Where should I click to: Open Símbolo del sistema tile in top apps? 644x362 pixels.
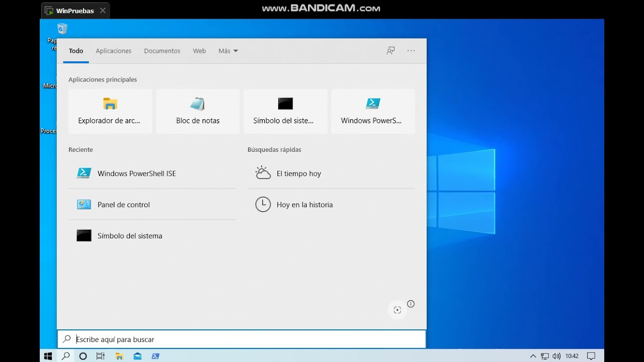tap(285, 111)
